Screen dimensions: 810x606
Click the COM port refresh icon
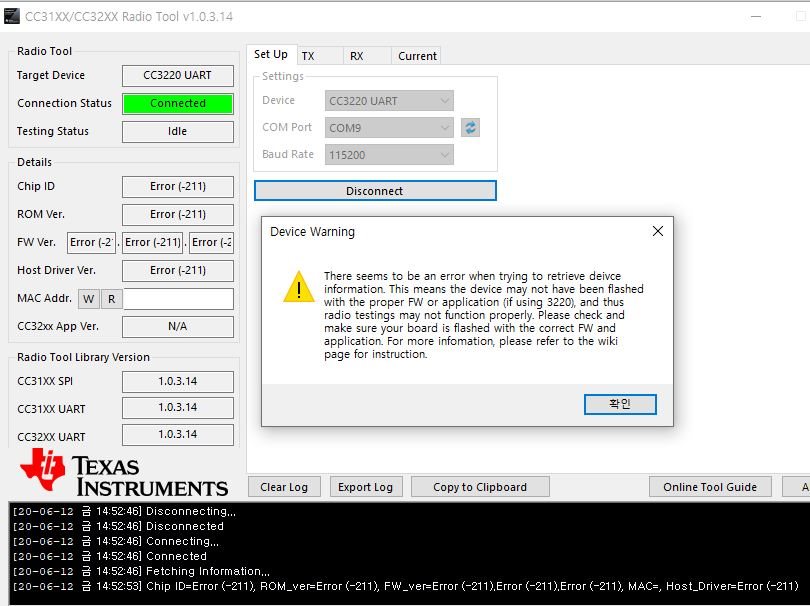470,128
